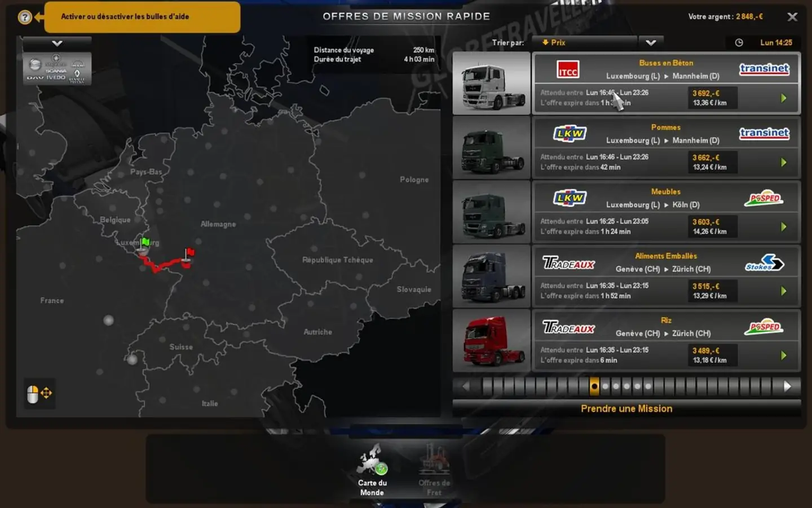
Task: Collapse the truck brands panel with its chevron
Action: tap(56, 42)
